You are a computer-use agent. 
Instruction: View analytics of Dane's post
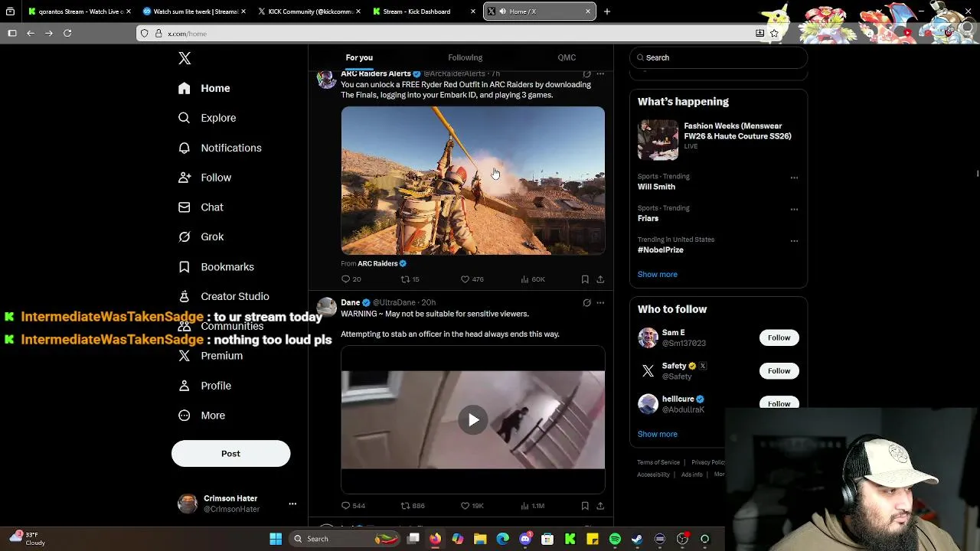pos(533,506)
